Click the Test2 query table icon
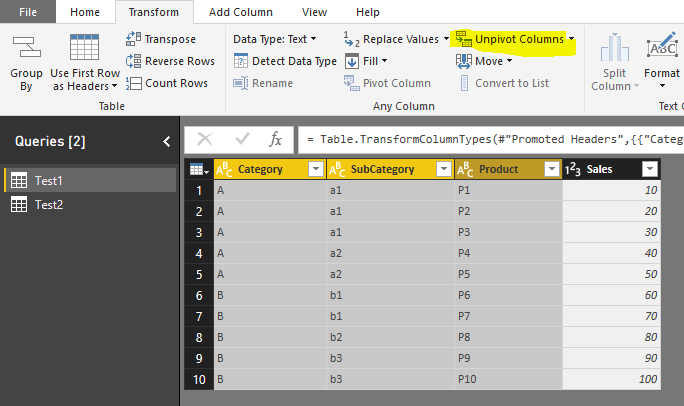Image resolution: width=684 pixels, height=406 pixels. (19, 204)
